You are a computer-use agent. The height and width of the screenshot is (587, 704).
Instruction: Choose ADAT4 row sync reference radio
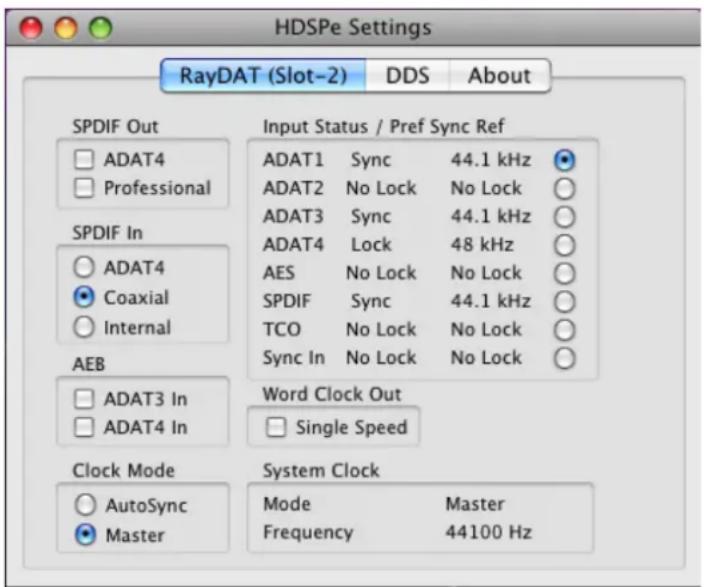pyautogui.click(x=564, y=245)
